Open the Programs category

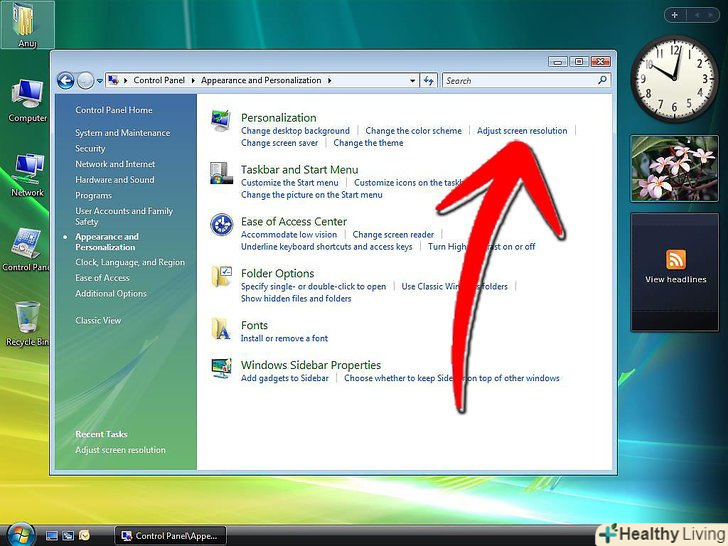tap(93, 195)
